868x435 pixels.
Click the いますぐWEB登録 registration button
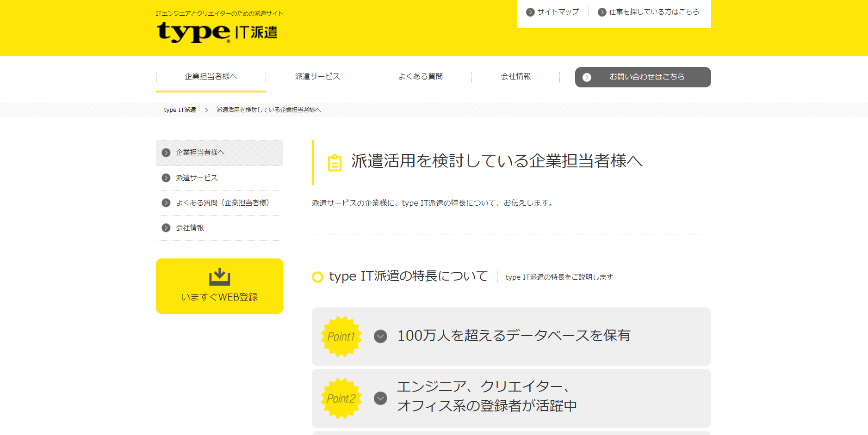tap(219, 298)
